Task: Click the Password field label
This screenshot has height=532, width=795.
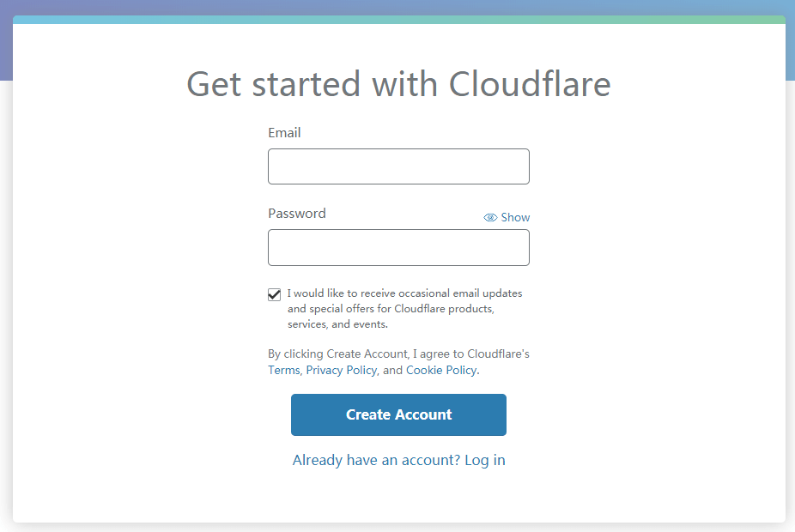Action: pyautogui.click(x=297, y=214)
